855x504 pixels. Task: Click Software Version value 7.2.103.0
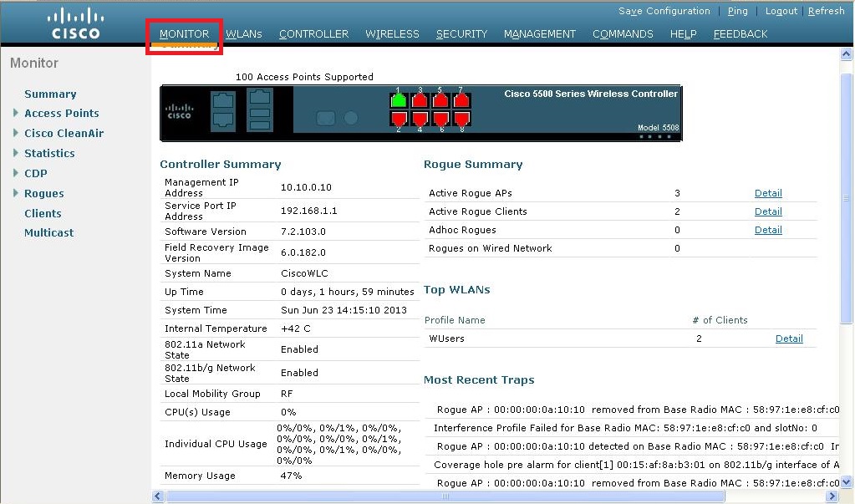pyautogui.click(x=303, y=232)
